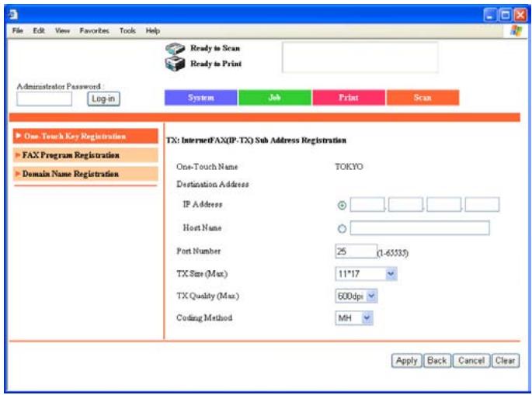This screenshot has height=395, width=532.
Task: Open the Coding Method dropdown
Action: pos(354,318)
